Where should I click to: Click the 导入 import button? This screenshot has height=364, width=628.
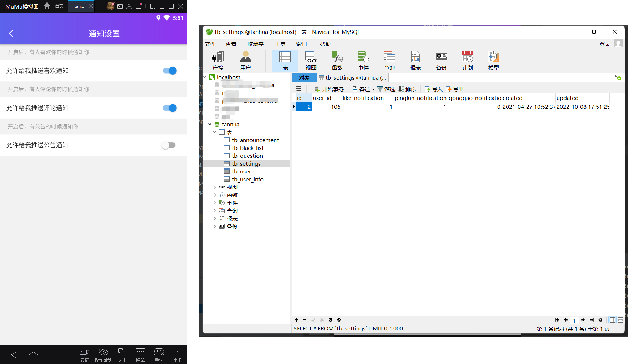pos(433,89)
